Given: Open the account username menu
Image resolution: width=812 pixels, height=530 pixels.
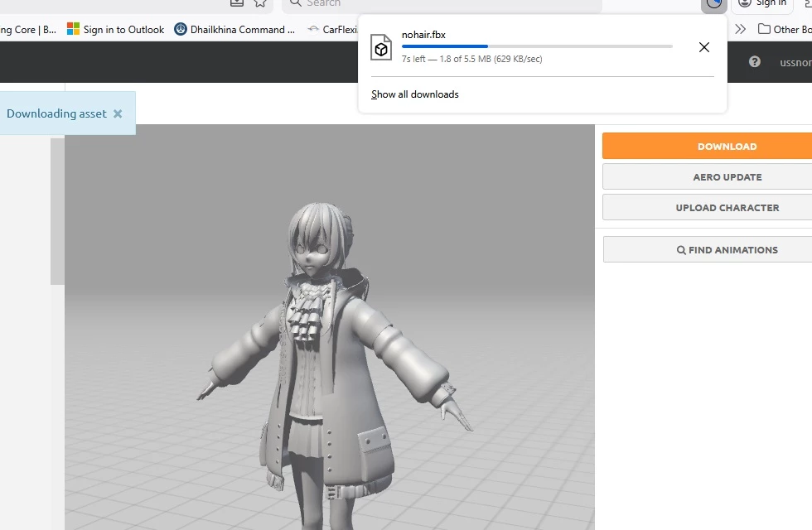Looking at the screenshot, I should pyautogui.click(x=795, y=63).
